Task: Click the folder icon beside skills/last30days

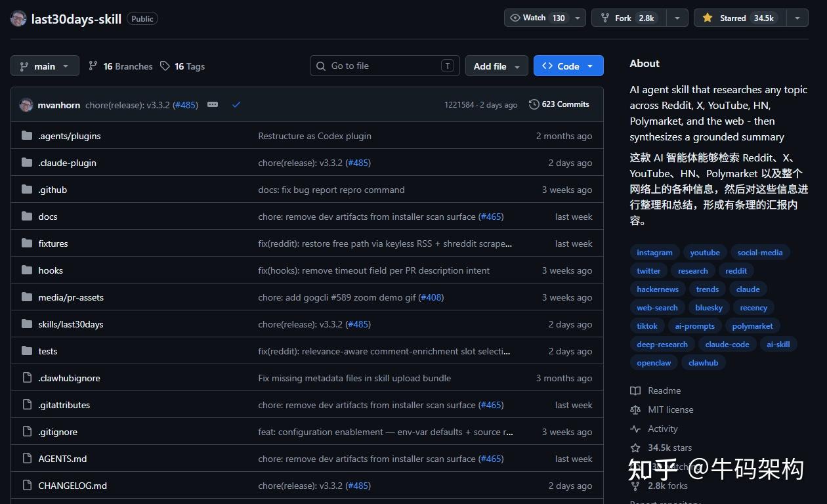Action: [27, 324]
